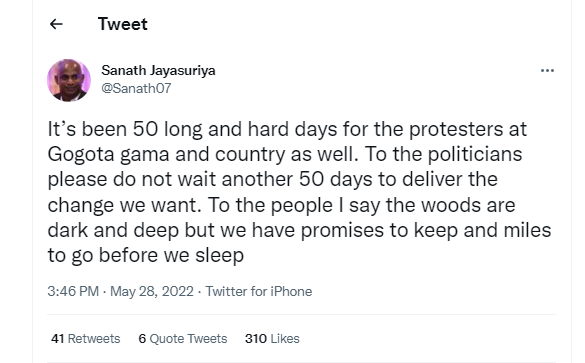
Task: Open the @Sanath07 handle link
Action: click(136, 88)
